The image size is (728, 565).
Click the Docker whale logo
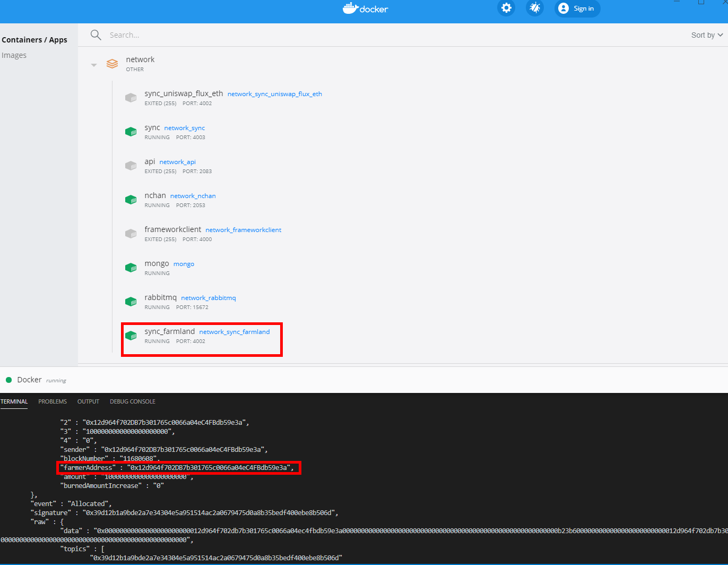(x=350, y=8)
